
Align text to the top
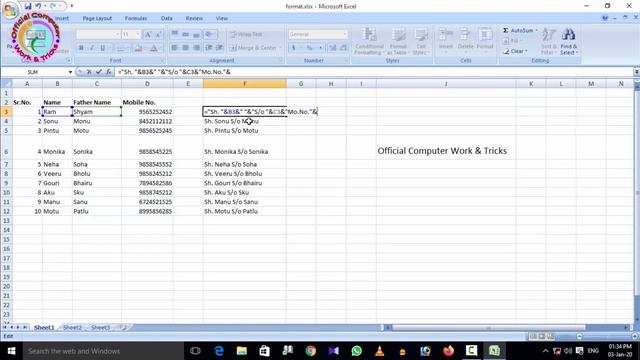[x=174, y=34]
